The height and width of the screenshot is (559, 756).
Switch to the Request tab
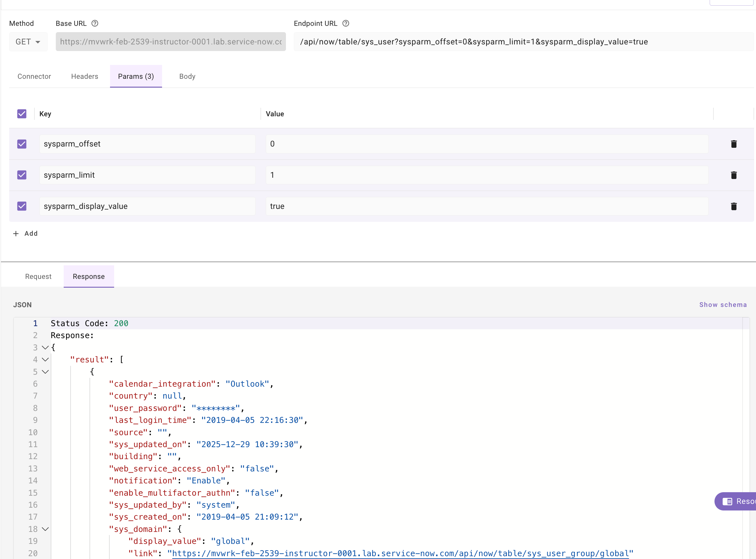pos(38,276)
